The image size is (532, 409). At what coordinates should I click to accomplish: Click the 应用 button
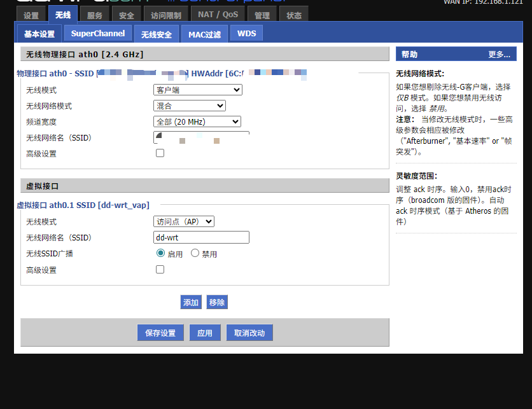[205, 333]
